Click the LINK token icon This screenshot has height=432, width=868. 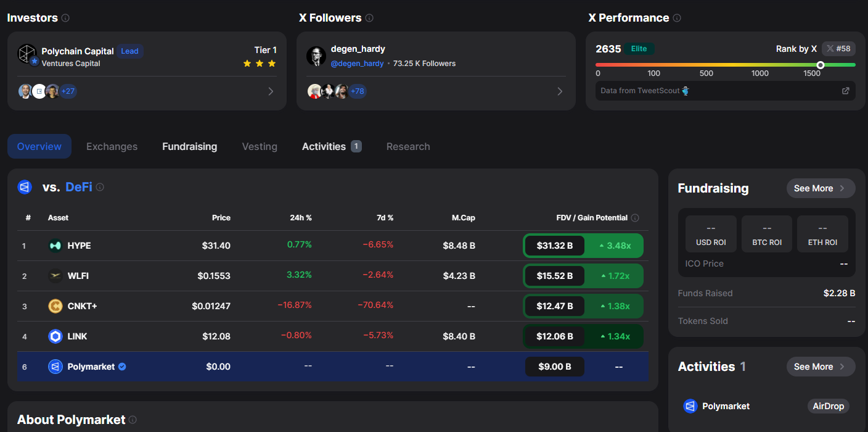pos(55,336)
